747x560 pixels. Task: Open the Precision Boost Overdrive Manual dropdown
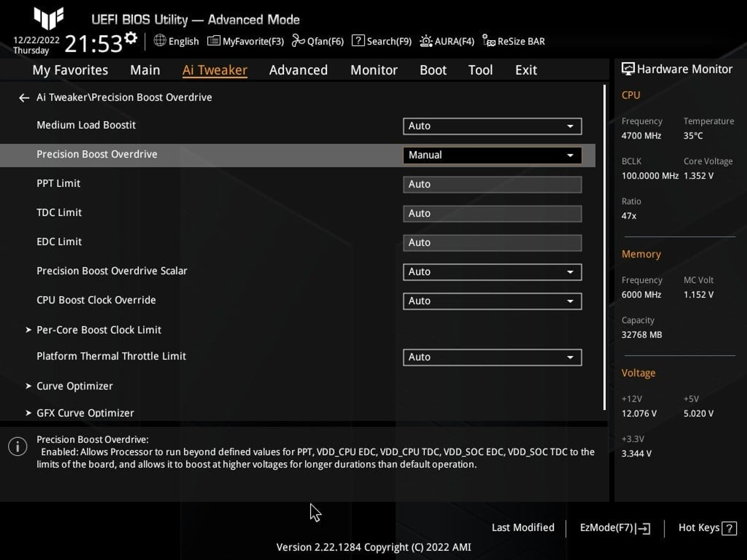click(x=492, y=155)
